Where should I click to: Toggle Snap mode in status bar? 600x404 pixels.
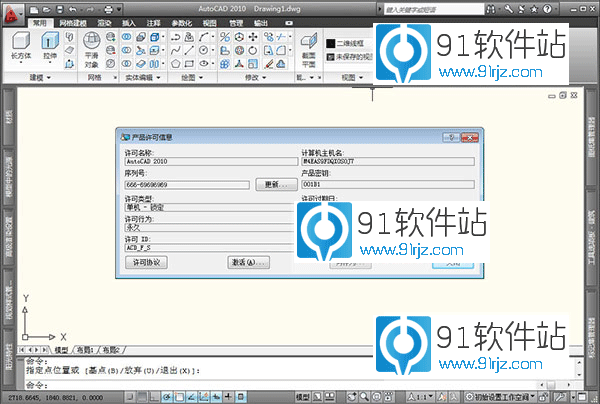pos(130,397)
